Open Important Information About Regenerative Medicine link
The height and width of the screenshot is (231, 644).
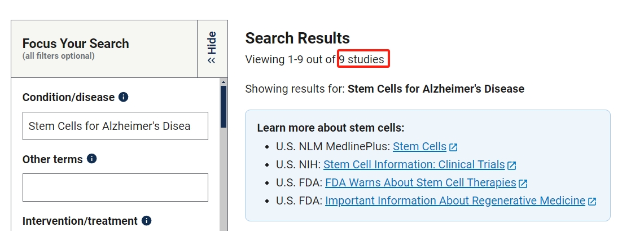point(455,201)
